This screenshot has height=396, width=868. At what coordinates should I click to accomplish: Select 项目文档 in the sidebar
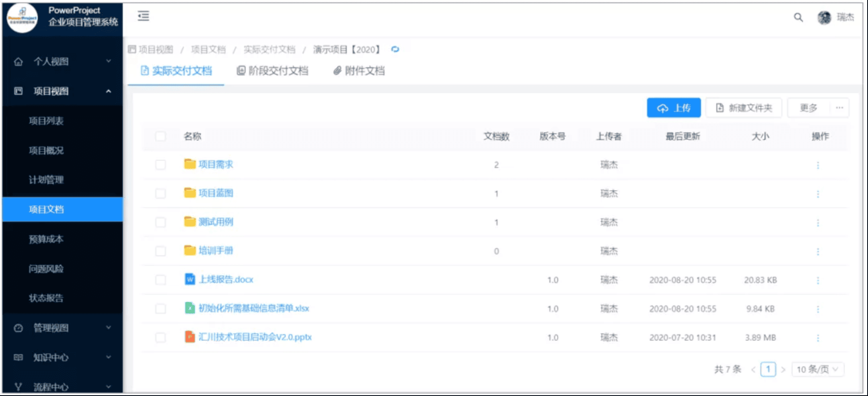pos(63,209)
